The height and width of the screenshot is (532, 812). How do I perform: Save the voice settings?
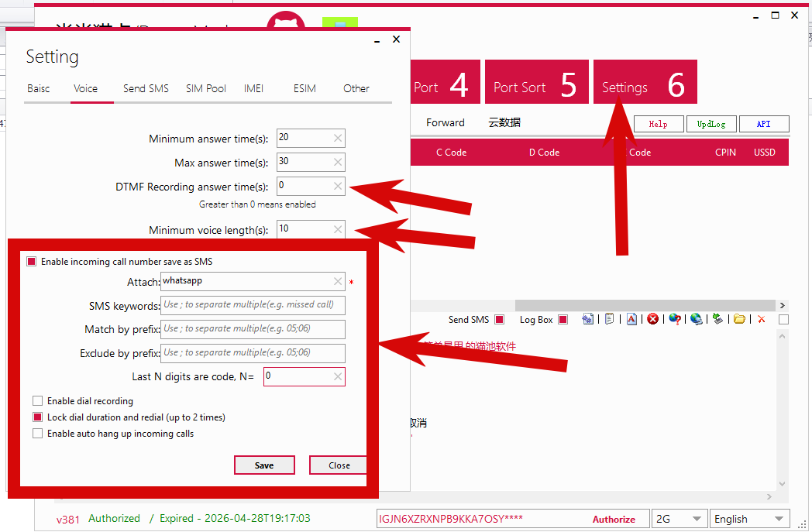point(264,465)
